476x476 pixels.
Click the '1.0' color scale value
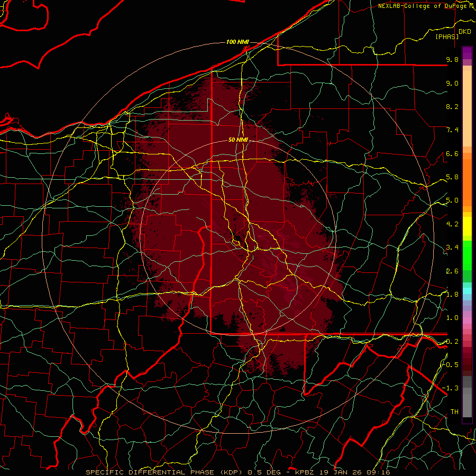coord(452,318)
